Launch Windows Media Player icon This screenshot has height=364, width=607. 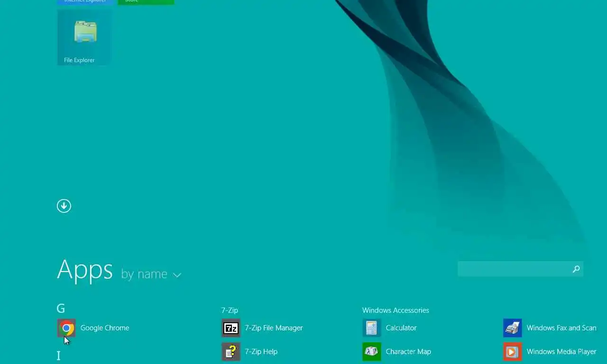pos(513,352)
